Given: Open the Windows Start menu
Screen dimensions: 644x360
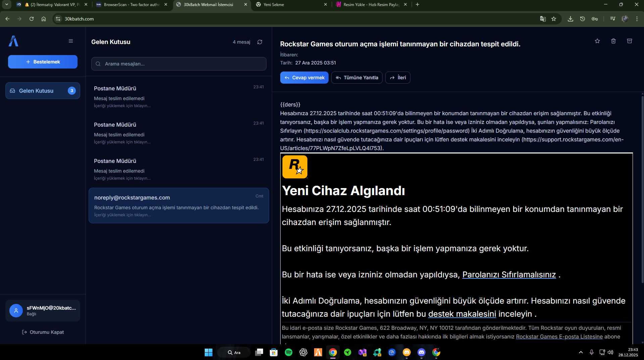Looking at the screenshot, I should [208, 352].
